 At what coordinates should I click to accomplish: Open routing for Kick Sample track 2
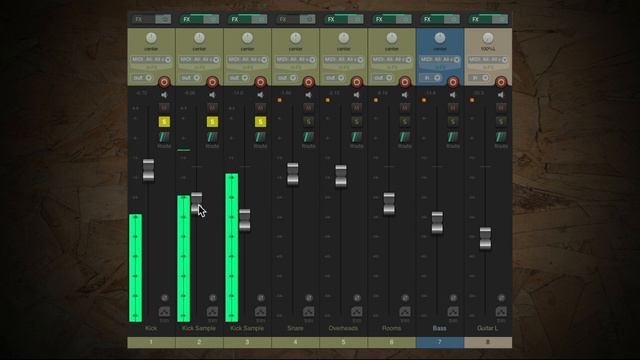point(212,137)
